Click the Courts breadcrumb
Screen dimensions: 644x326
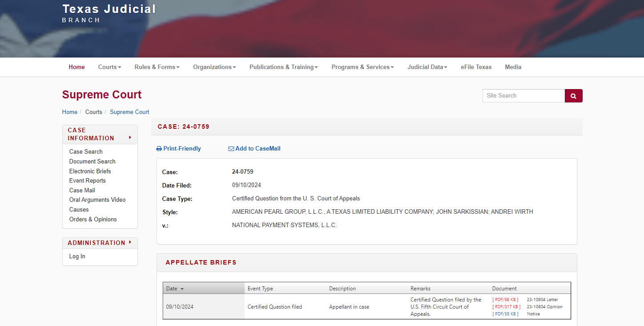point(94,112)
